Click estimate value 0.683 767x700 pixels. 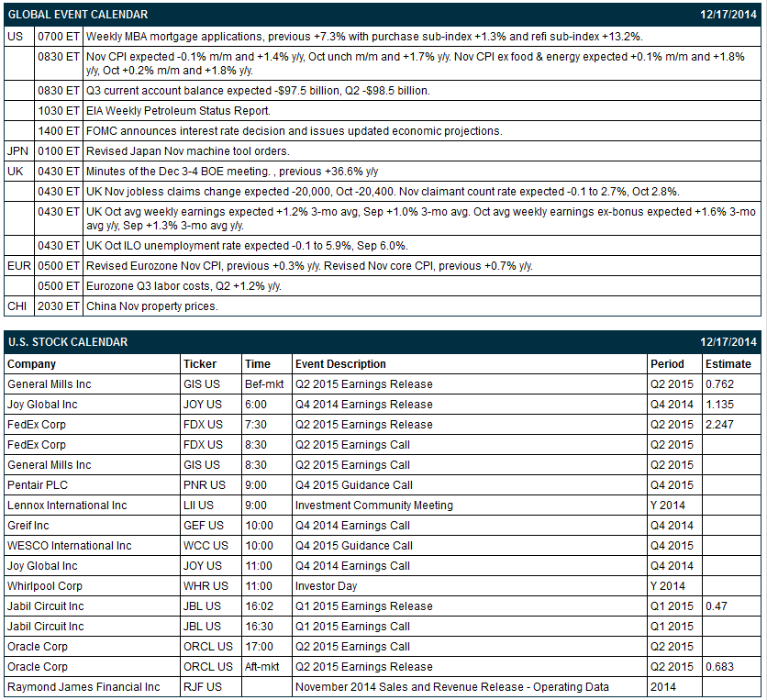[x=719, y=667]
